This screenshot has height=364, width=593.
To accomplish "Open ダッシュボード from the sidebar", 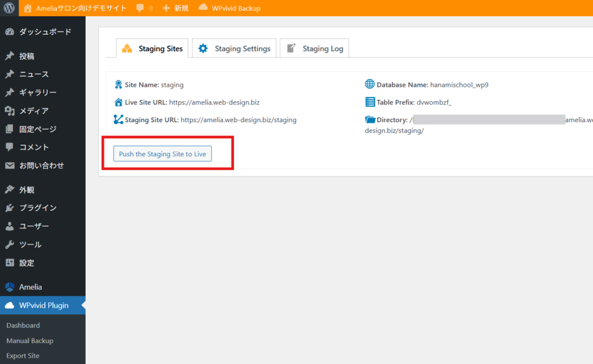I will pyautogui.click(x=45, y=32).
